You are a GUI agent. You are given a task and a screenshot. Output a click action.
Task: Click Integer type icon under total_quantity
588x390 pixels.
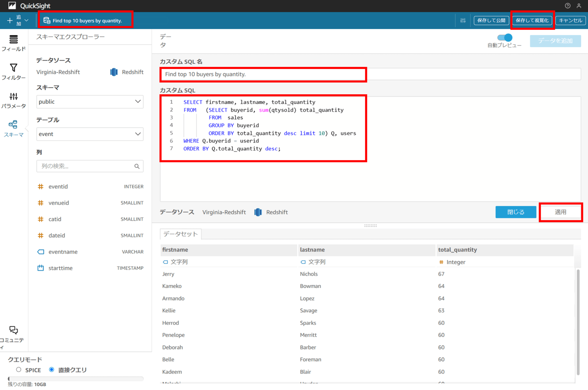pyautogui.click(x=441, y=262)
